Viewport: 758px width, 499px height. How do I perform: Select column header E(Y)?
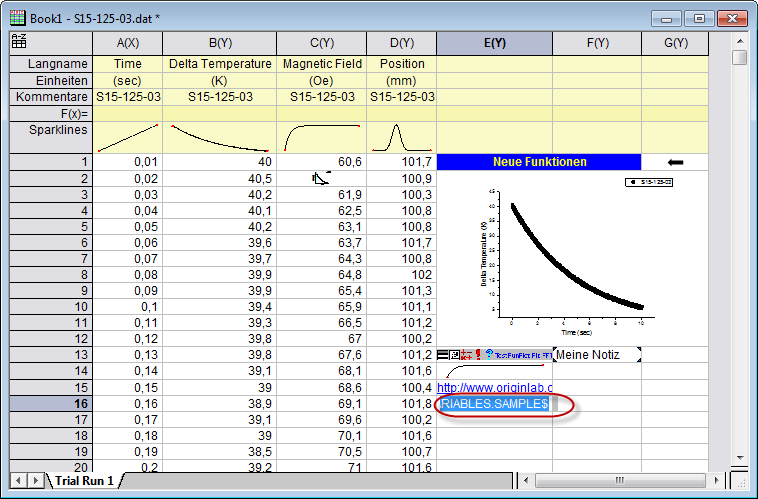click(495, 43)
